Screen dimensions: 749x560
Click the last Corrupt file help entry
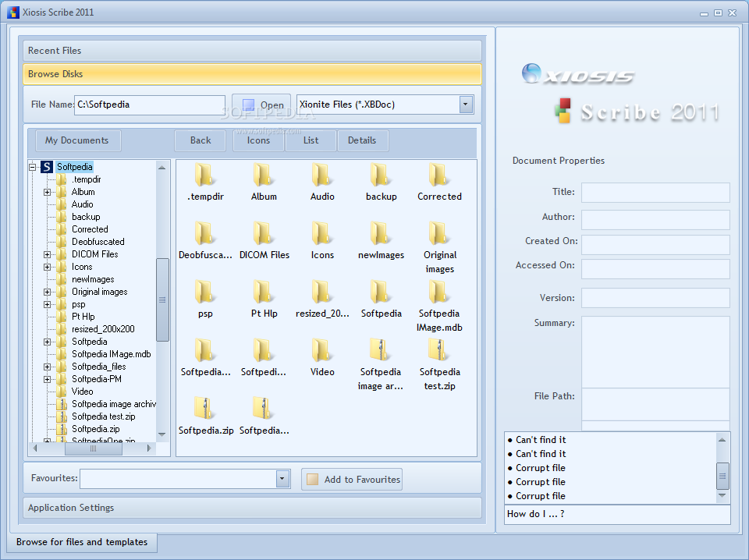(540, 496)
